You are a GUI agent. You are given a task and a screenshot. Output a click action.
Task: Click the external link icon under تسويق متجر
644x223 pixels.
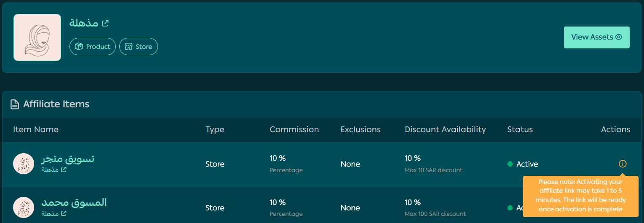tap(64, 170)
